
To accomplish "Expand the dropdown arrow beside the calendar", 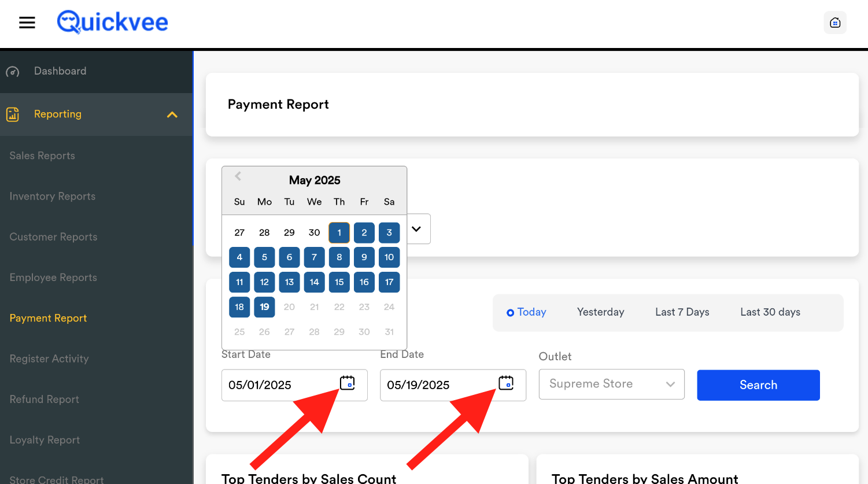I will 416,229.
